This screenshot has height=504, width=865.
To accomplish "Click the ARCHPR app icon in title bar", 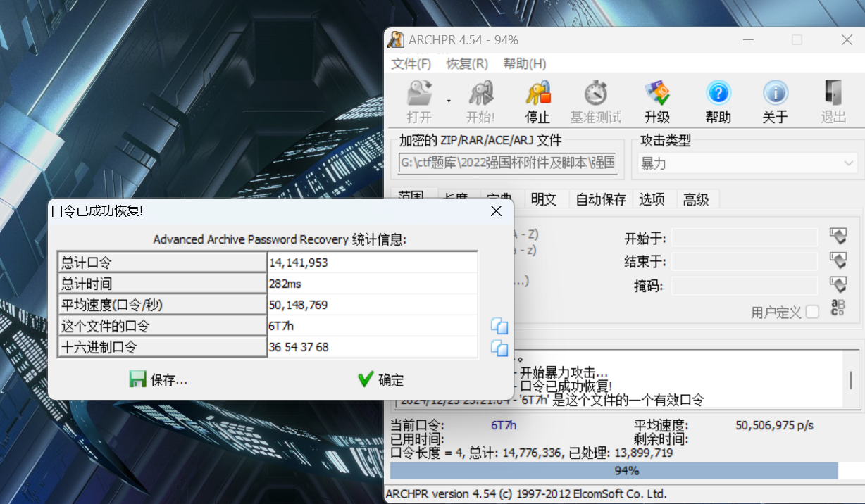I will pos(397,40).
